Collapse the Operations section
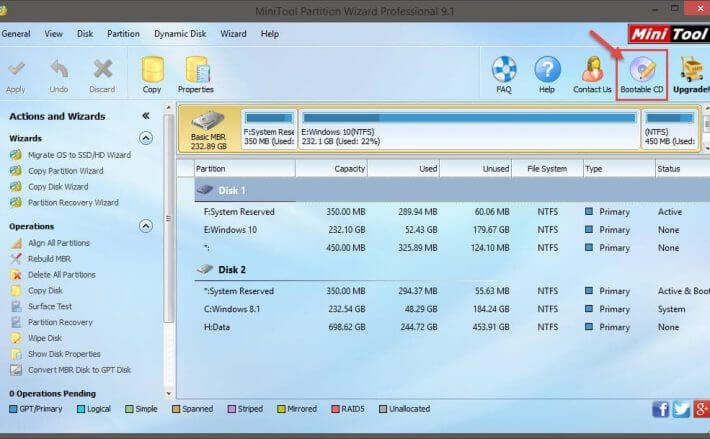This screenshot has width=710, height=439. point(145,226)
